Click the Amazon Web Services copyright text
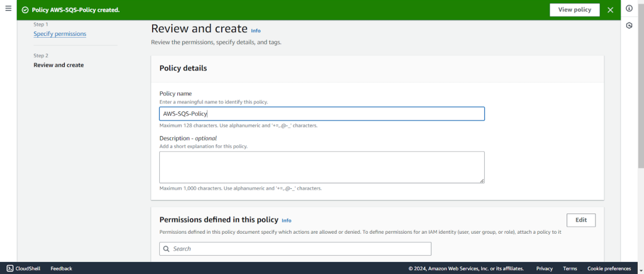 tap(466, 269)
